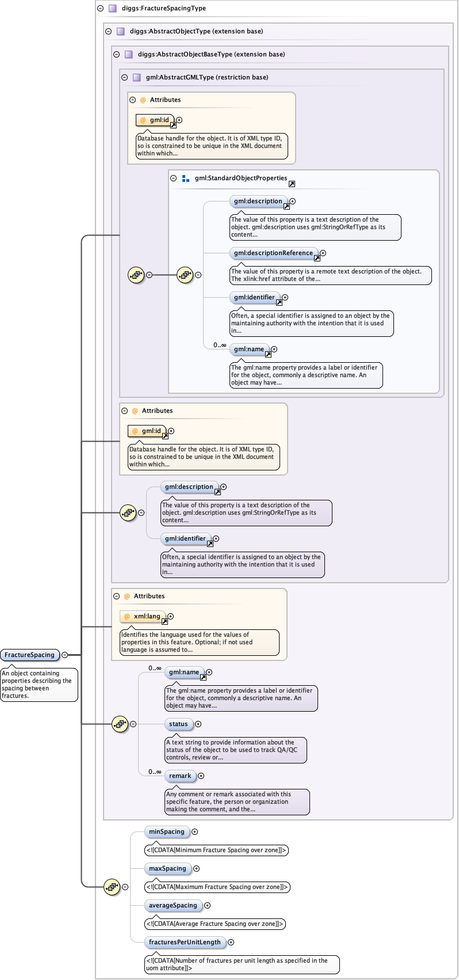This screenshot has height=980, width=459.
Task: Collapse the diggs:AbstractObjectType extension base
Action: [x=108, y=32]
